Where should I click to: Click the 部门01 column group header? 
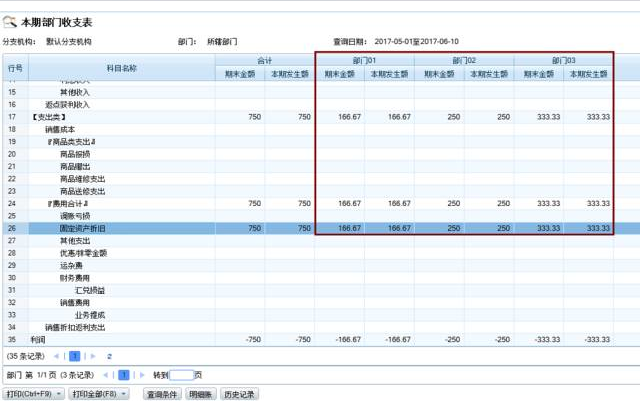[364, 60]
